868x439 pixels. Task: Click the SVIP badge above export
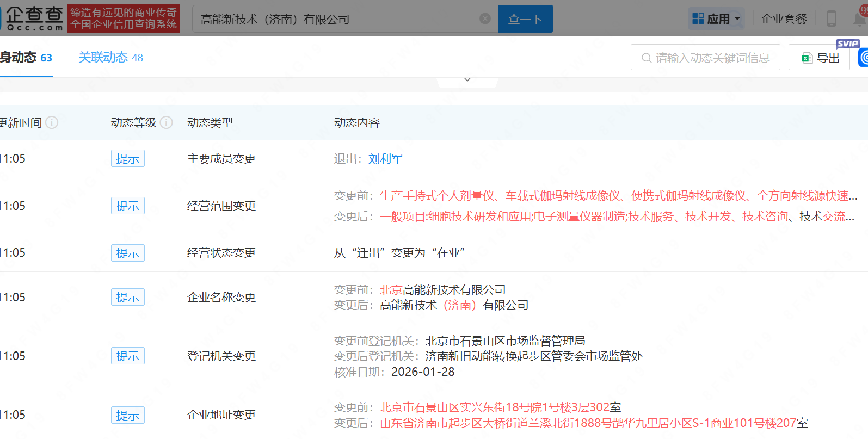pyautogui.click(x=847, y=44)
